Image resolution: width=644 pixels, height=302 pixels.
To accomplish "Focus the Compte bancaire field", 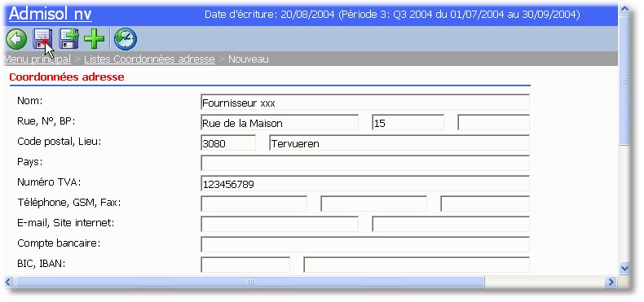I will click(x=365, y=244).
